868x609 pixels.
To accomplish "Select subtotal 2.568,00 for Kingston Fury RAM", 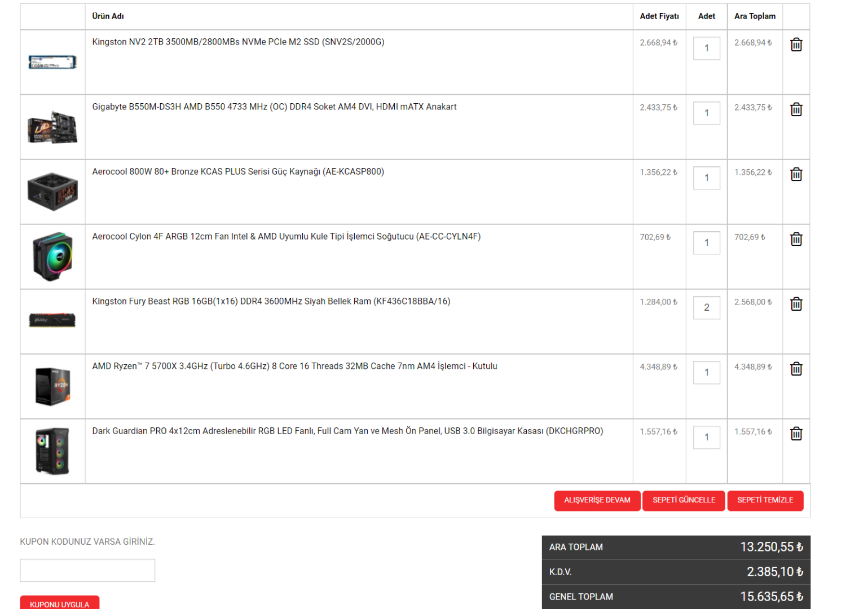I will click(x=753, y=302).
